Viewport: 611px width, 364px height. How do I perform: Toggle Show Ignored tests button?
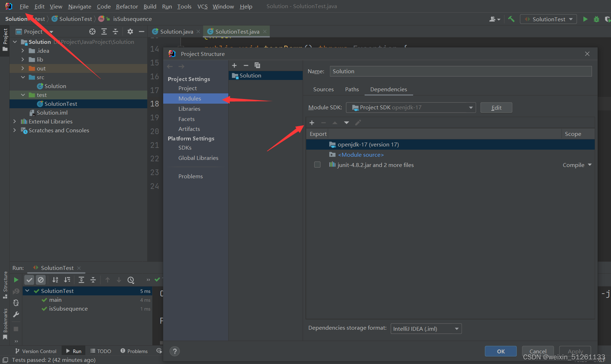click(x=41, y=280)
